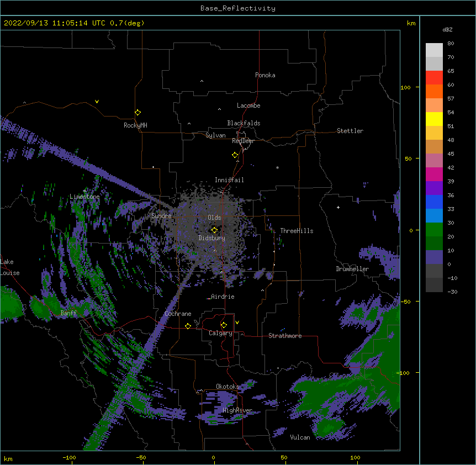Click the ThreeHills label
Image resolution: width=476 pixels, height=465 pixels.
297,231
